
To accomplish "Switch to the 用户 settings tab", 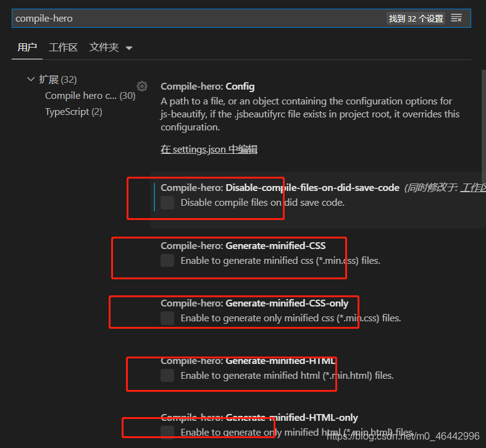I will [x=27, y=48].
